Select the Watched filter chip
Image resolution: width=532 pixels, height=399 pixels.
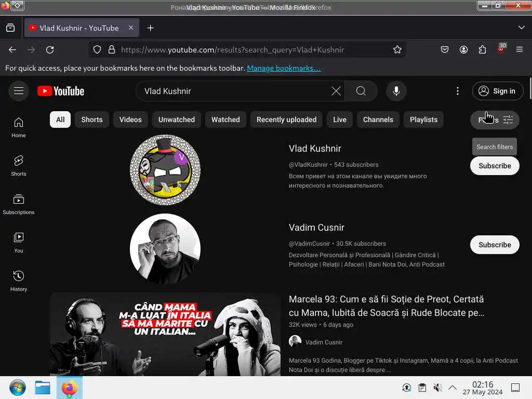pyautogui.click(x=225, y=119)
